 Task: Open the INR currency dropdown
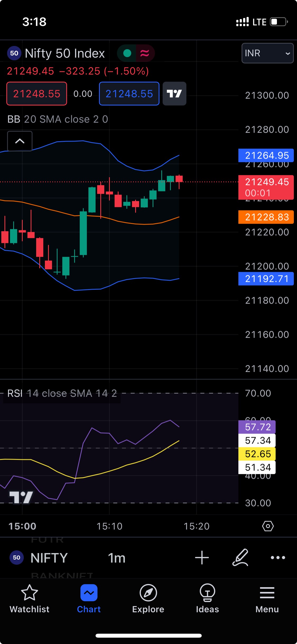pos(267,53)
